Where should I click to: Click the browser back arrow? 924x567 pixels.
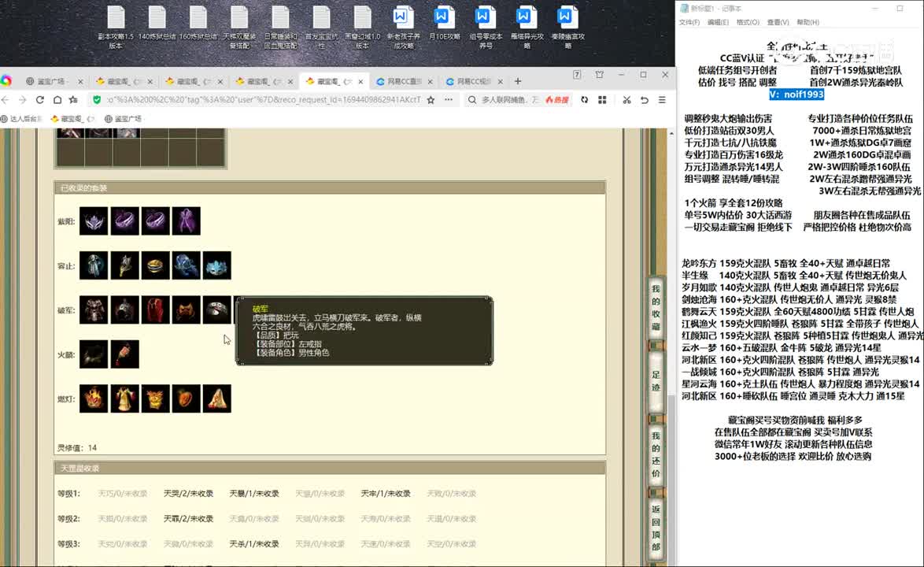[6, 100]
